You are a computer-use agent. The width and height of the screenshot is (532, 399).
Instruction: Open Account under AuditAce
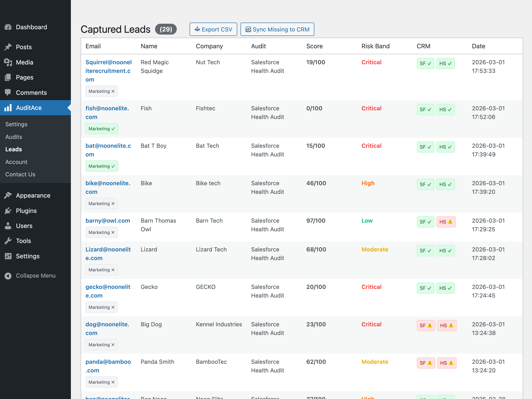(x=16, y=162)
